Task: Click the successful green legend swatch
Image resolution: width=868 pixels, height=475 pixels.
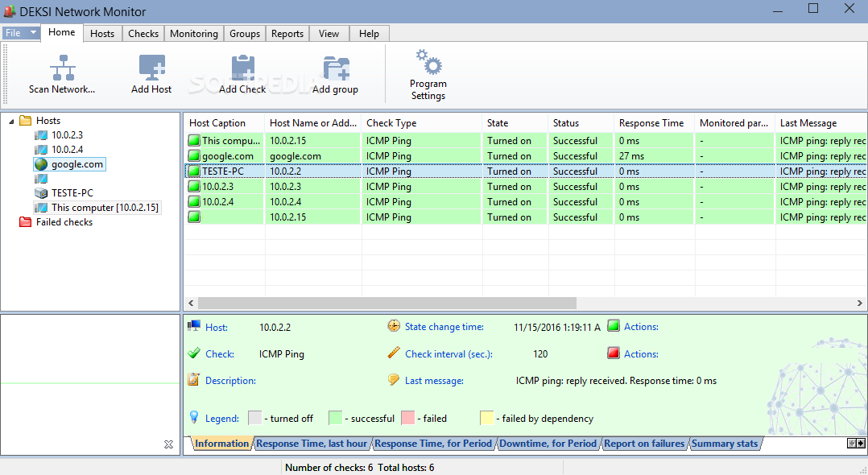Action: coord(335,418)
